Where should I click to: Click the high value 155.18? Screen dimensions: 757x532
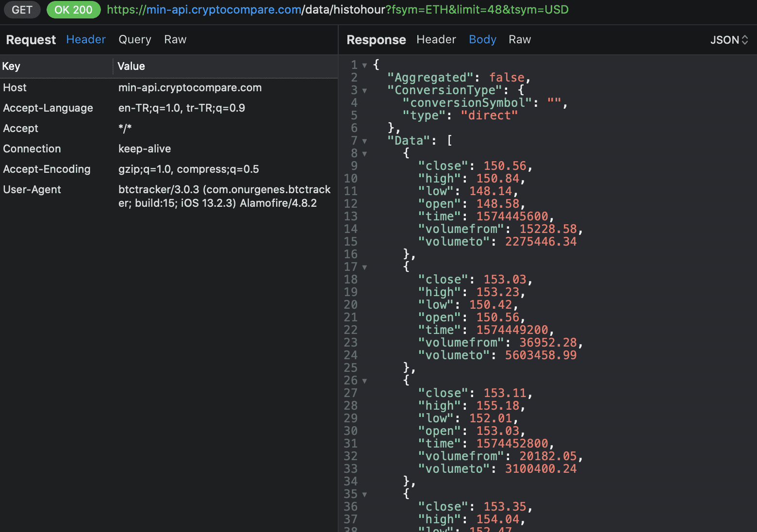(x=498, y=406)
